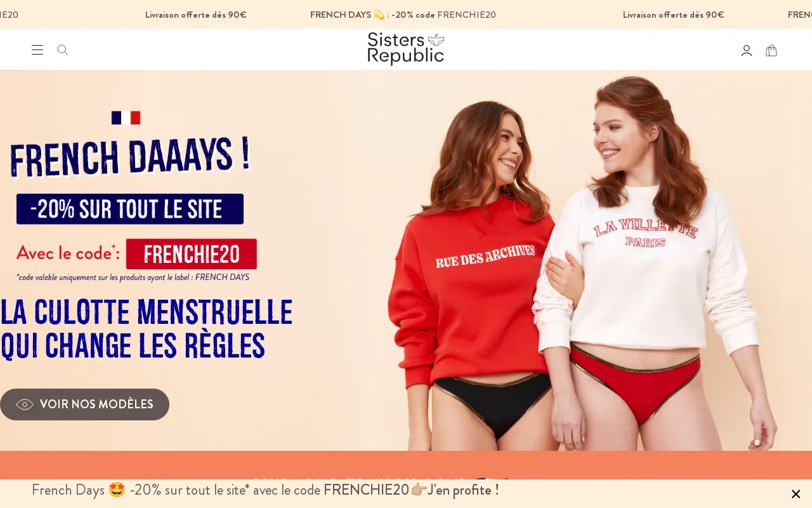Click the top bar FRENCH DAYS -20% code announcement
The image size is (812, 508).
[403, 15]
